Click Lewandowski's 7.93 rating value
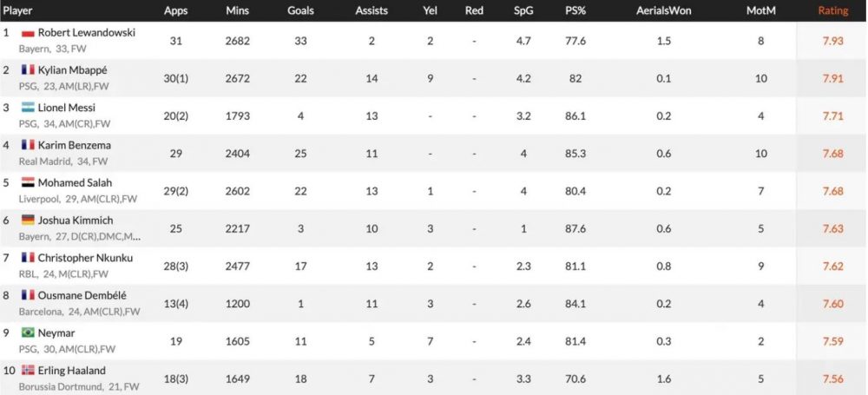 [832, 41]
